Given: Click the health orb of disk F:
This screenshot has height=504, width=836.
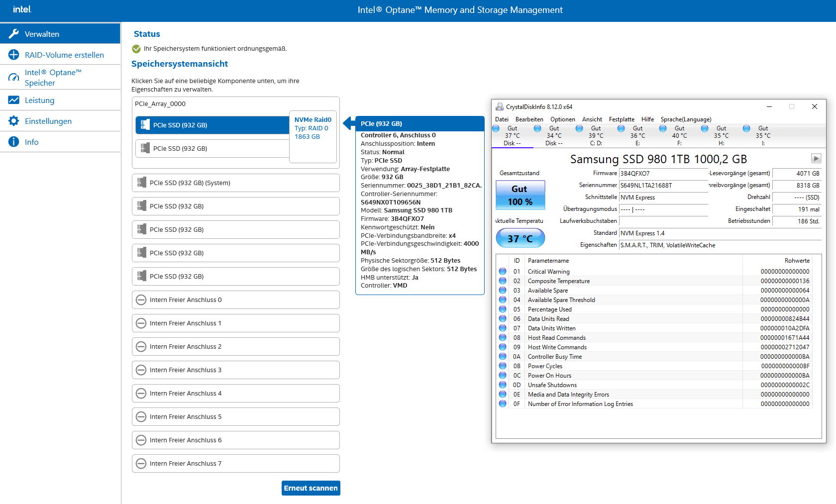Looking at the screenshot, I should (663, 128).
